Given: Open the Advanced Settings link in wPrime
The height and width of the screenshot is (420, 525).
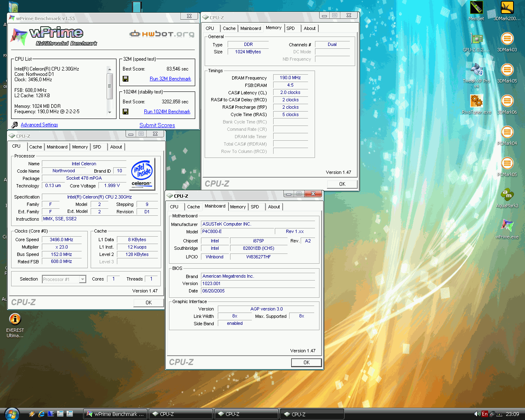Looking at the screenshot, I should click(39, 125).
